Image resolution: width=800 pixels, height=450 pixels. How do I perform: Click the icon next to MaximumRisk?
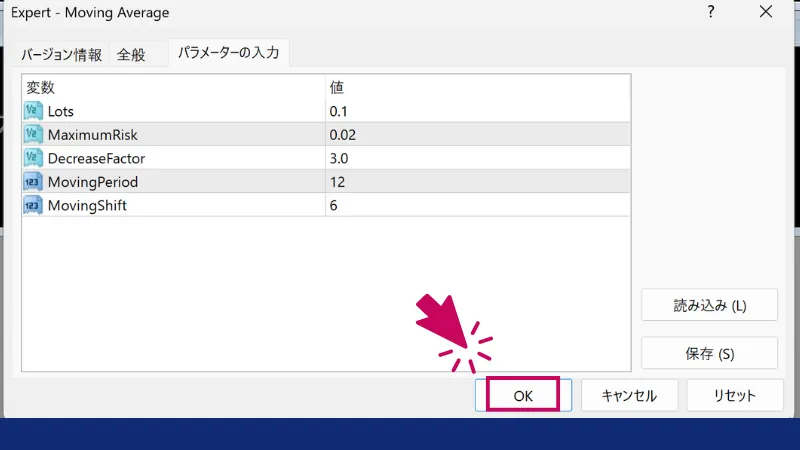(x=33, y=134)
